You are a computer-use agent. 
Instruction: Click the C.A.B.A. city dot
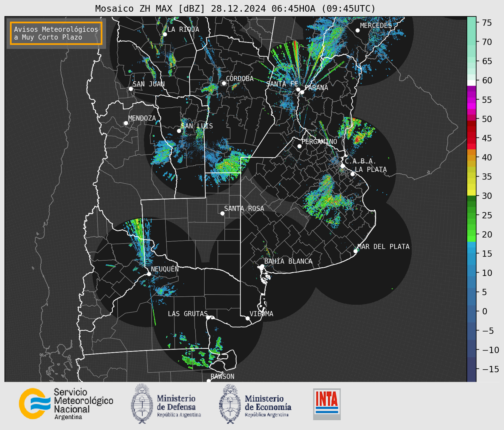[x=343, y=166]
